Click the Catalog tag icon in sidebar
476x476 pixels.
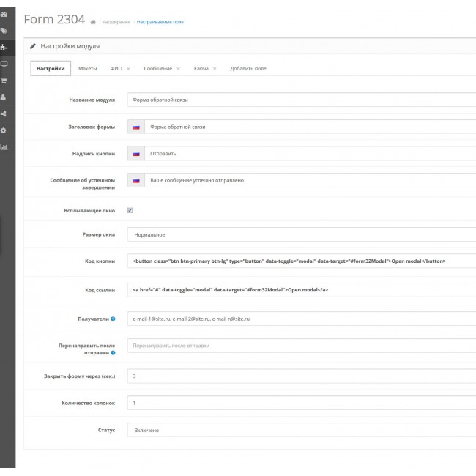click(4, 31)
